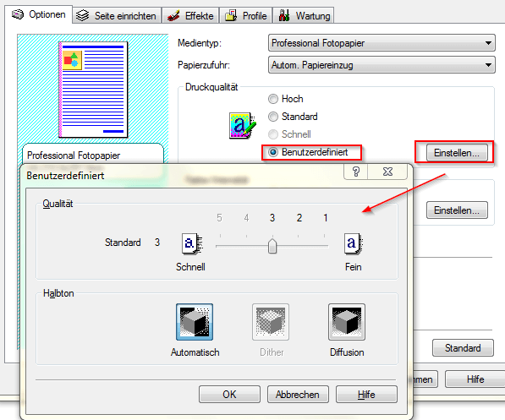The image size is (505, 420).
Task: Open the Medientyp dropdown
Action: (381, 43)
